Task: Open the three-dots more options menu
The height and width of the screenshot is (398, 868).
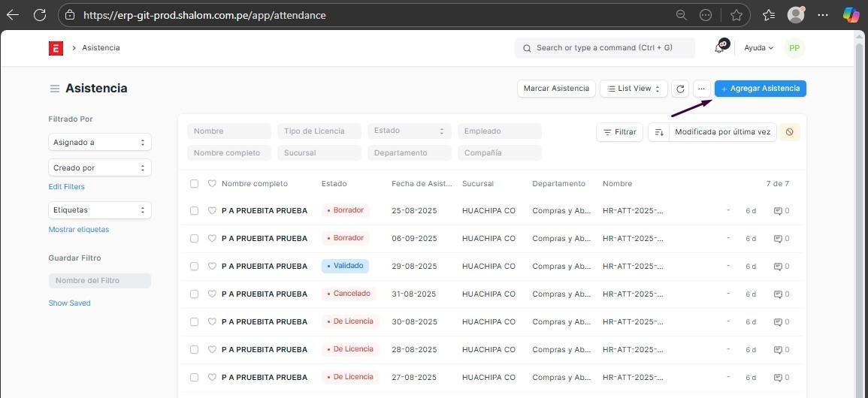Action: tap(701, 89)
